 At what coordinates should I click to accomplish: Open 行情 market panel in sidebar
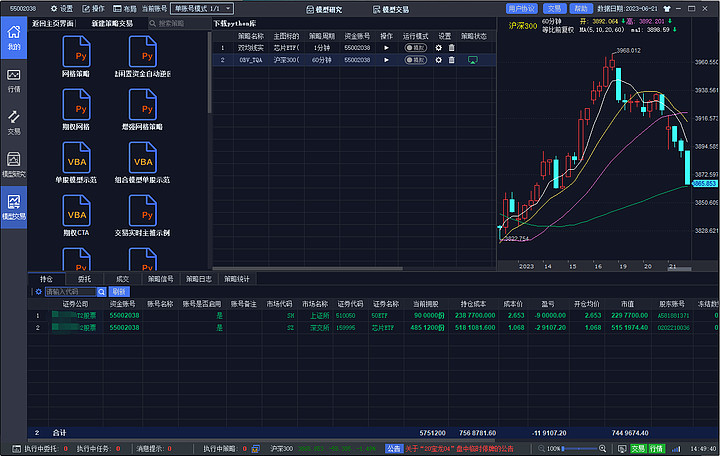pos(13,80)
